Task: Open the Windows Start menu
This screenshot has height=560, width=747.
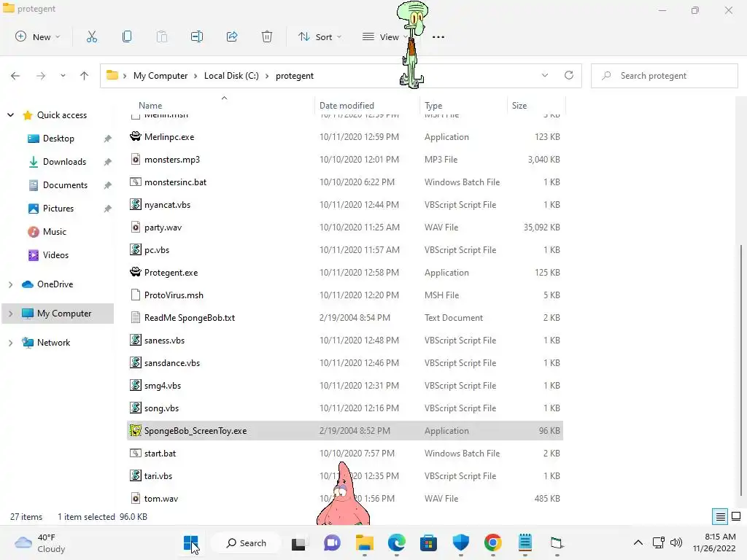Action: pyautogui.click(x=190, y=542)
